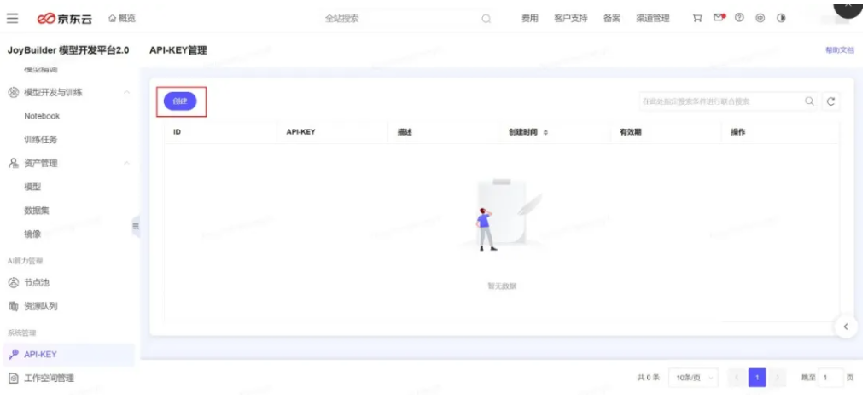The image size is (868, 399).
Task: Collapse the 资产管理 sidebar section
Action: [126, 163]
